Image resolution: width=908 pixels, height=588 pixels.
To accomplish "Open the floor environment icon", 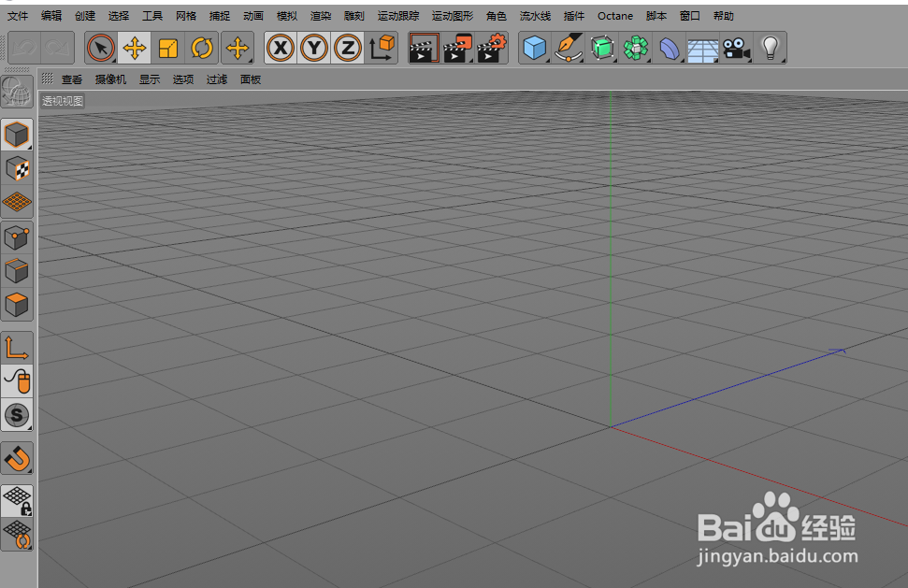I will (x=703, y=48).
